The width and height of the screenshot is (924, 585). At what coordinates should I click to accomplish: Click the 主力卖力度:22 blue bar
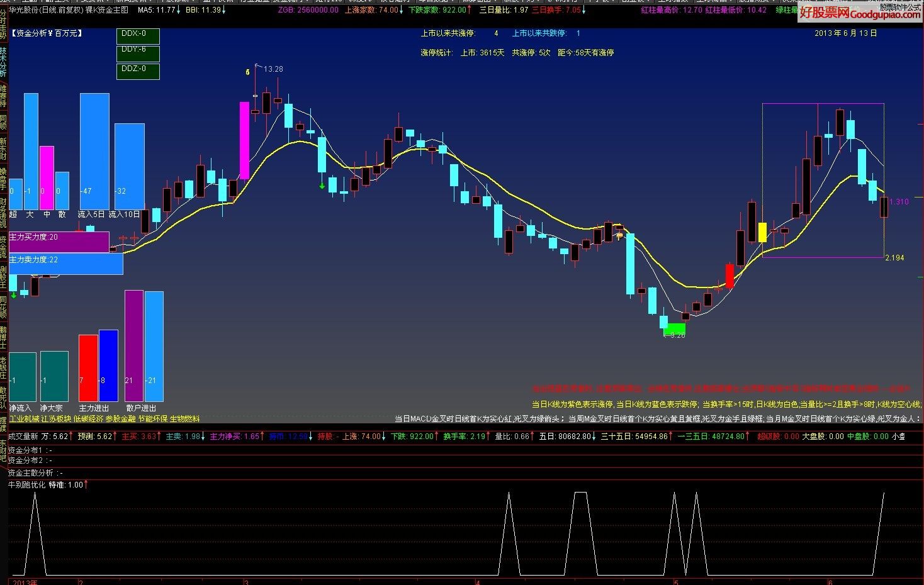(65, 264)
